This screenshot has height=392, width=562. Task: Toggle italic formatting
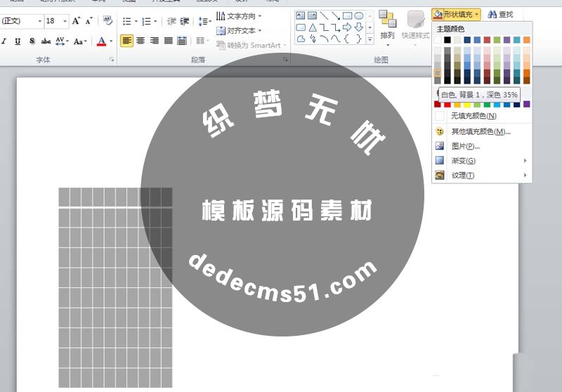point(4,41)
